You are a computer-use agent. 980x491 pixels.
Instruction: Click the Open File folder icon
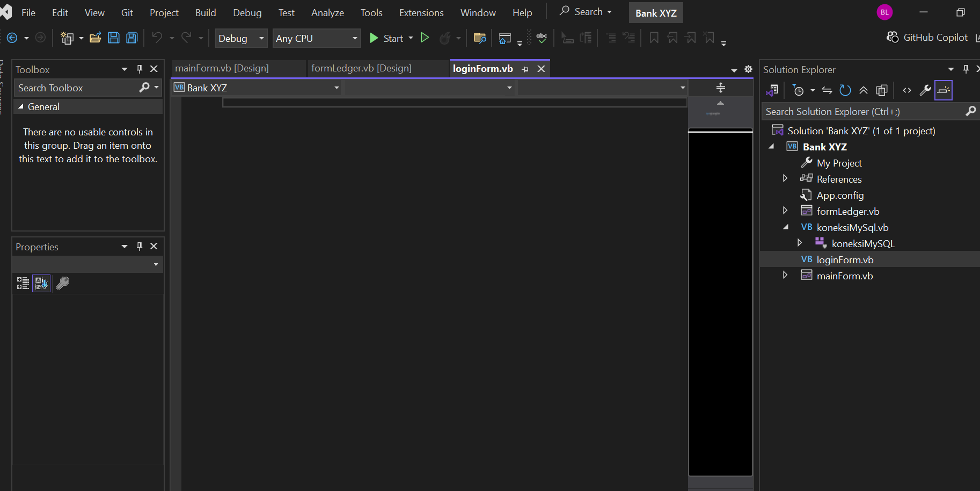(x=96, y=38)
